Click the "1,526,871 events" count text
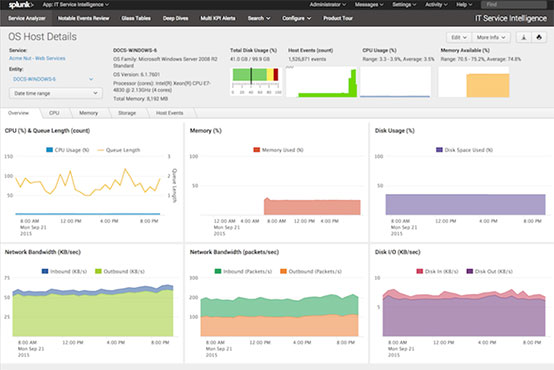 (307, 59)
